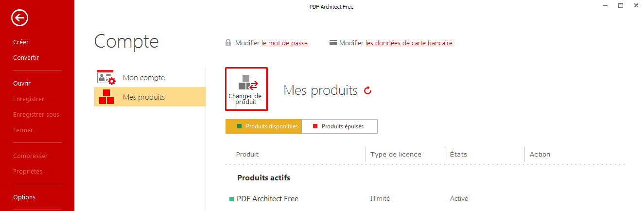Select the PDF Architect Free product row
The height and width of the screenshot is (211, 644).
pyautogui.click(x=425, y=199)
